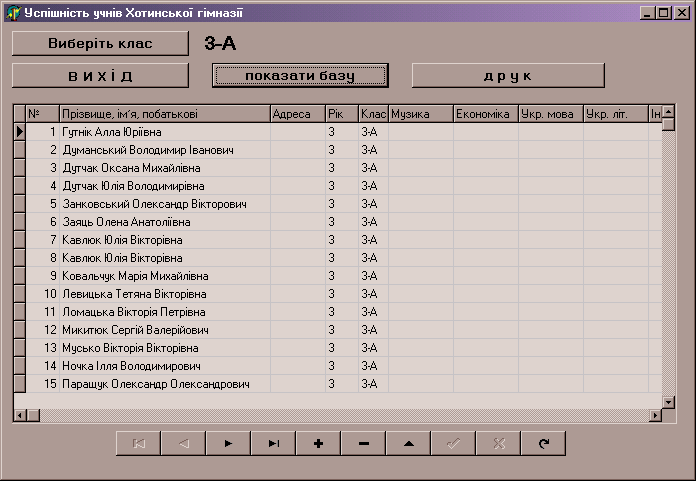696x481 pixels.
Task: Click 'Економіка' column header
Action: point(486,114)
